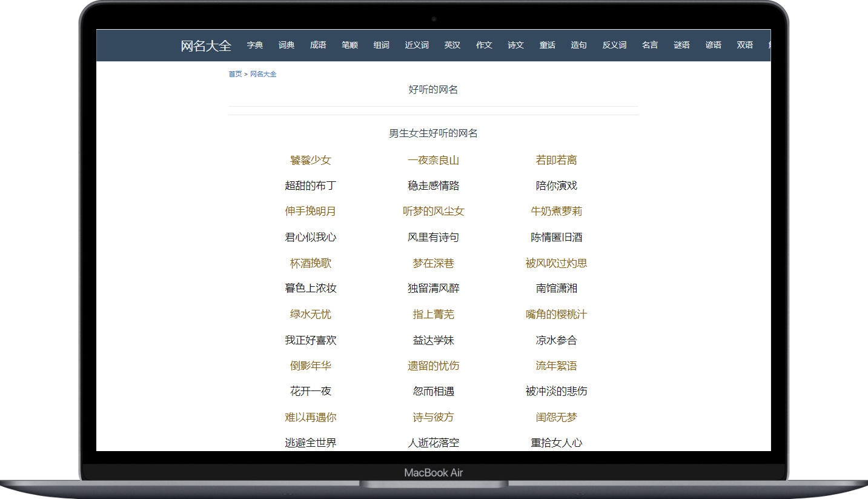This screenshot has width=868, height=499.
Task: Open the name 绿水无忧
Action: point(311,314)
